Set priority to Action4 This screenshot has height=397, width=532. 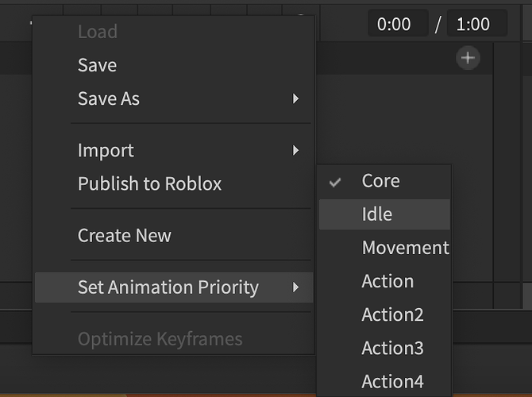(392, 381)
